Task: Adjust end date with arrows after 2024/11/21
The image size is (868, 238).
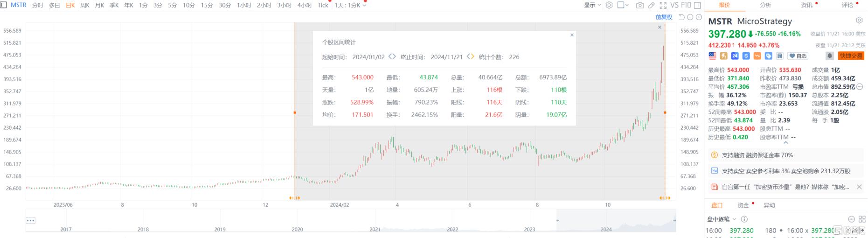Action: click(471, 56)
